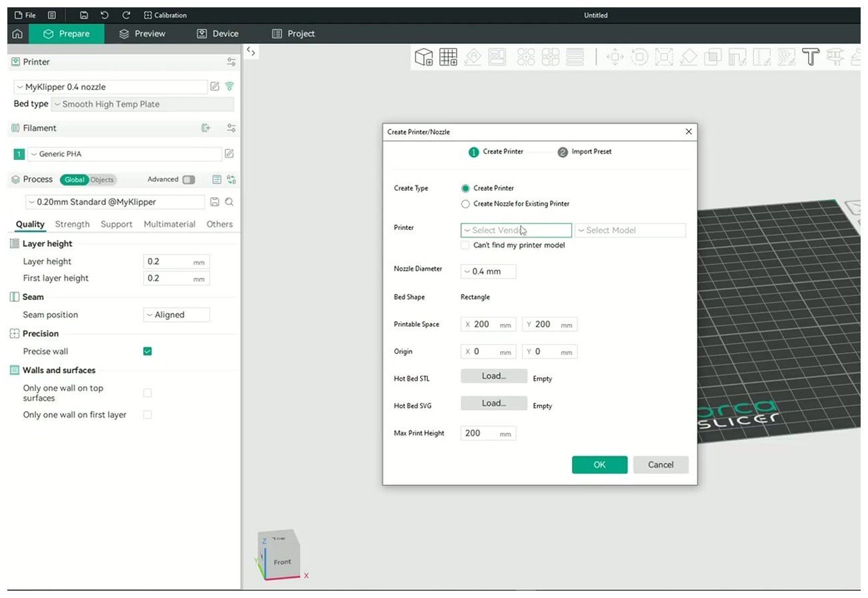Select the Text tool T icon
868x598 pixels.
click(x=810, y=57)
